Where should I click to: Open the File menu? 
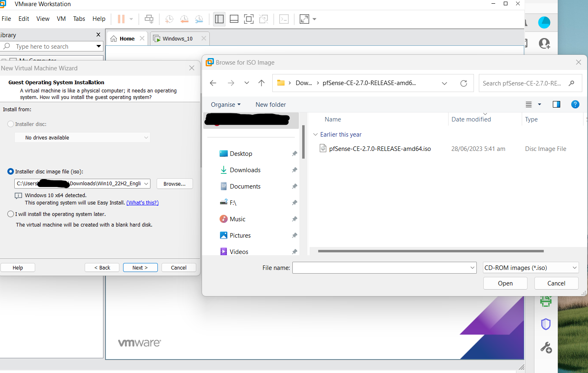[6, 19]
